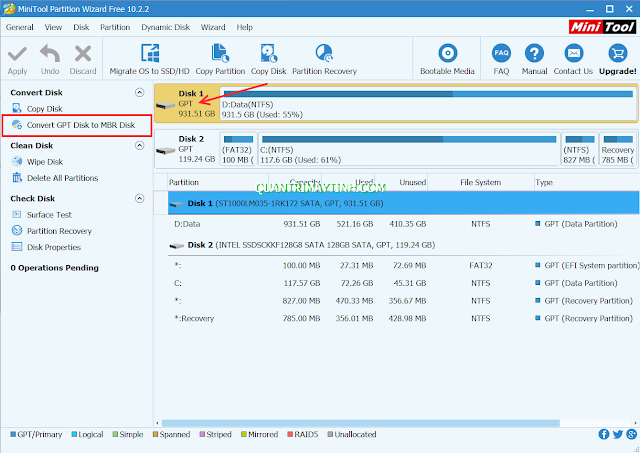
Task: Click the Discard X icon
Action: pyautogui.click(x=83, y=54)
